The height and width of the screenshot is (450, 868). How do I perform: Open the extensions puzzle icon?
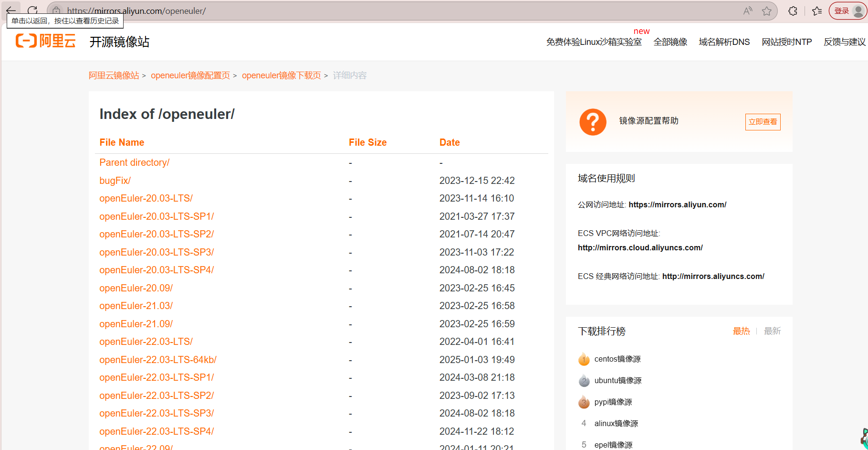point(793,11)
